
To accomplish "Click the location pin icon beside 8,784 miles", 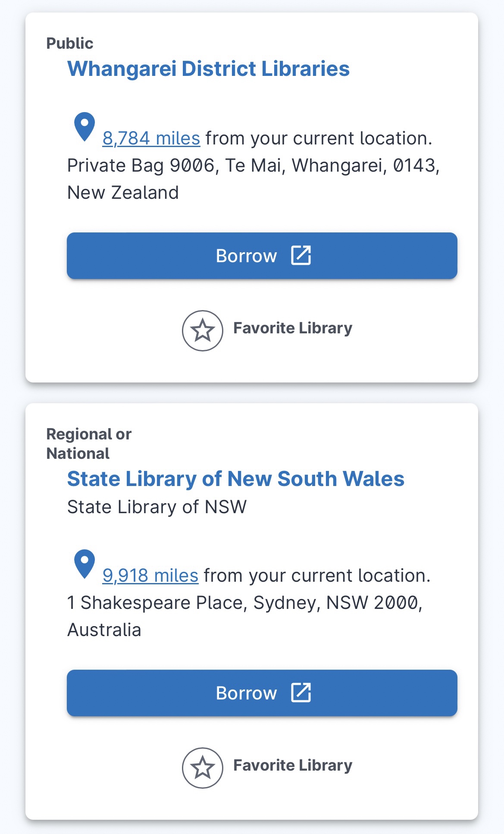I will 85,126.
